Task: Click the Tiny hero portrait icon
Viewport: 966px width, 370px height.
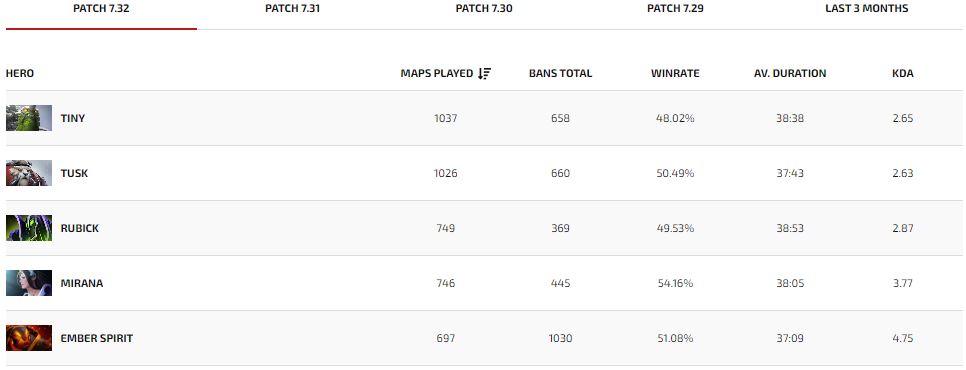Action: click(x=29, y=118)
